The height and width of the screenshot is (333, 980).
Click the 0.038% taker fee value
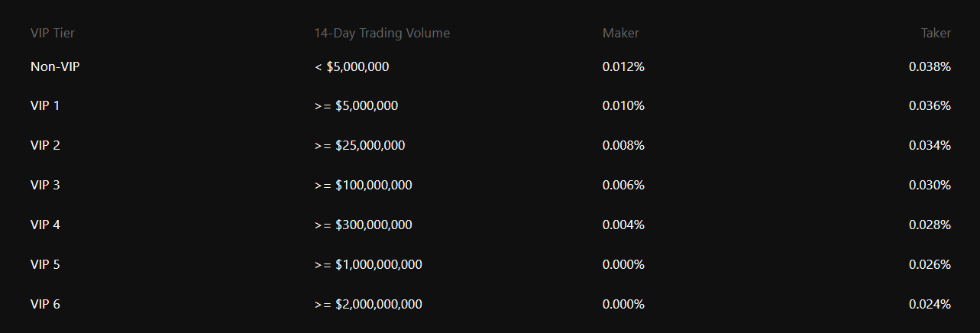[930, 66]
